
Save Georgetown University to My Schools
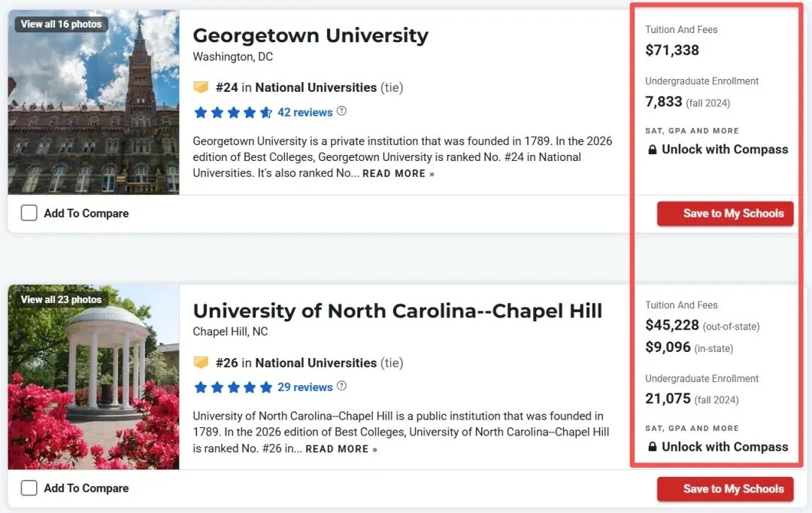[x=725, y=214]
